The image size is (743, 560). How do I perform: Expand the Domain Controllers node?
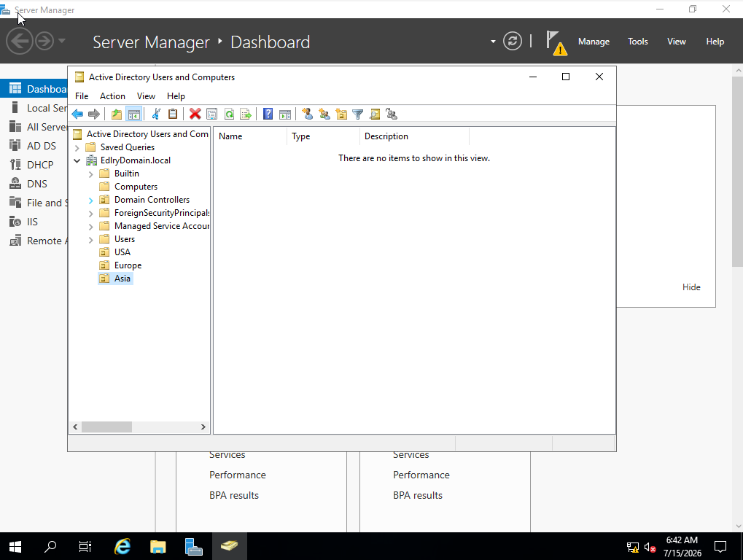click(91, 201)
